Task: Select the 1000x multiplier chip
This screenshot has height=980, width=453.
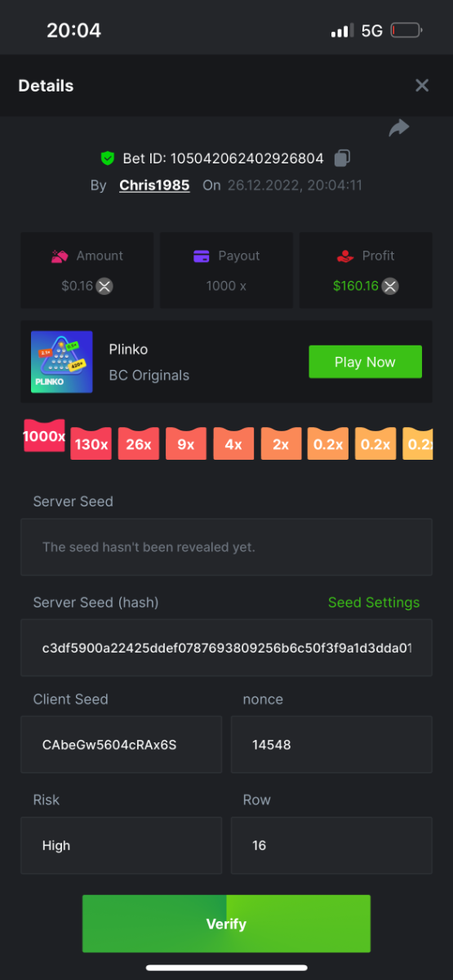Action: (x=44, y=436)
